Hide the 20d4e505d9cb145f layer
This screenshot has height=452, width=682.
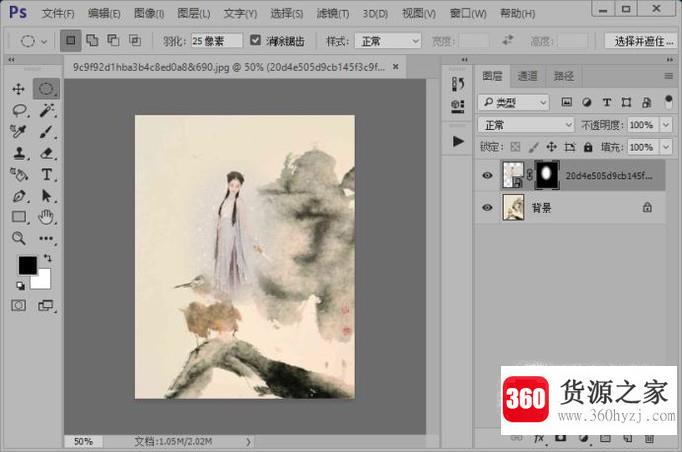487,175
